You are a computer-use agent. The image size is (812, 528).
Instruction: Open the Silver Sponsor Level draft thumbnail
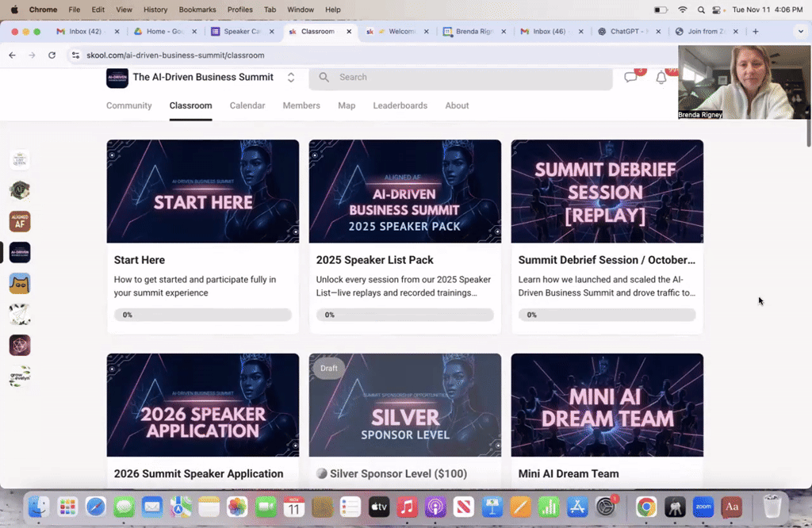pyautogui.click(x=404, y=405)
